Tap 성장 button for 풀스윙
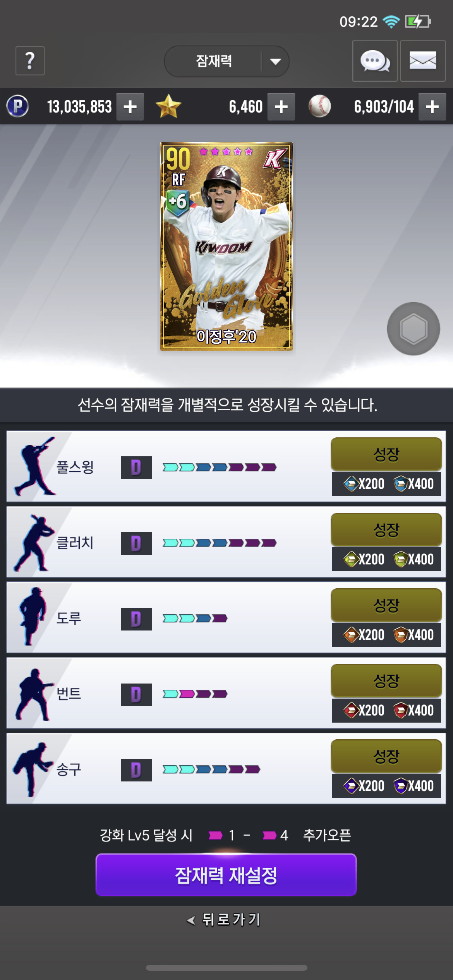The width and height of the screenshot is (453, 980). click(386, 454)
